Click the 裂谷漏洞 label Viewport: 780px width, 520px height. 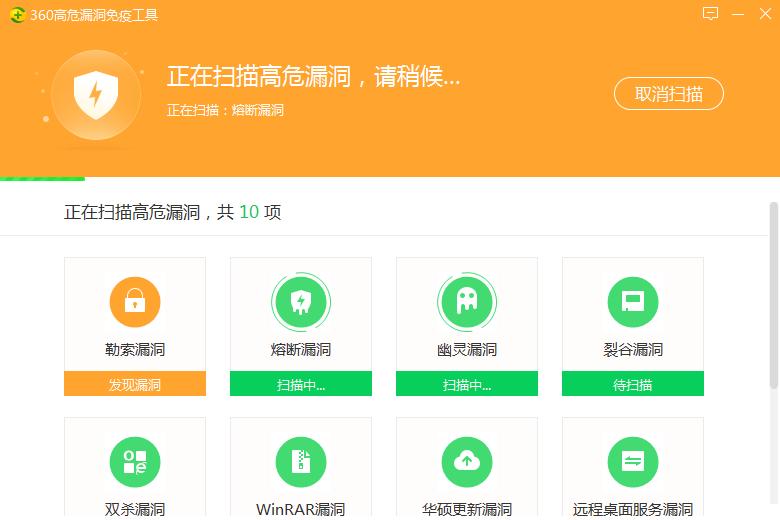[633, 349]
